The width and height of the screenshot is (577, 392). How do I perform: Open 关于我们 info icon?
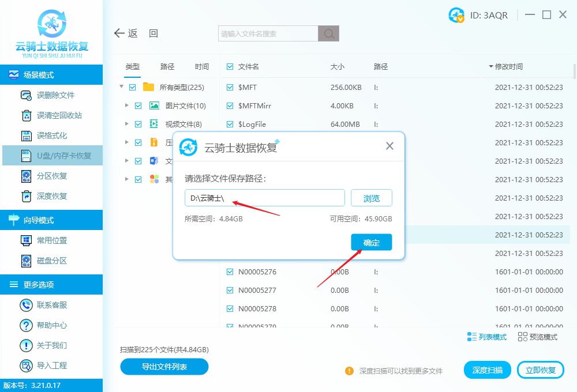point(26,345)
